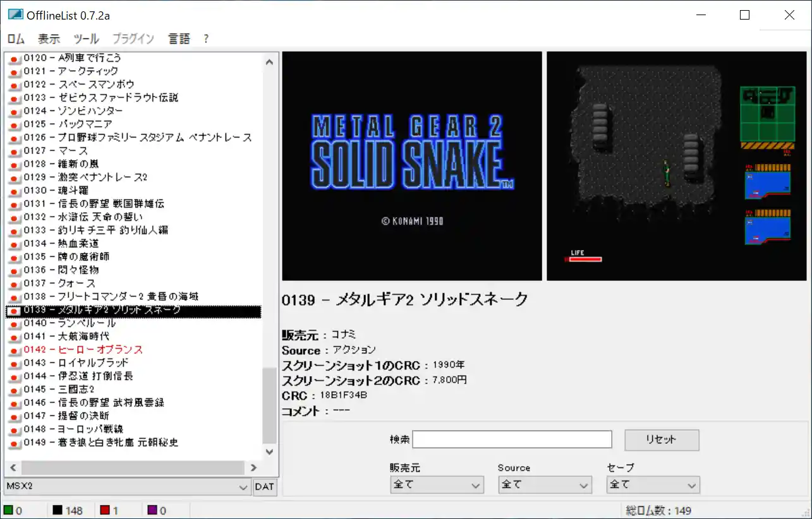
Task: Click the DAT button beside the MSX2 selector
Action: (265, 487)
